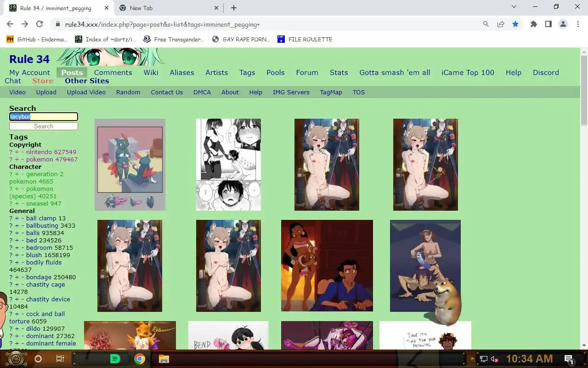Open File Explorer from the taskbar

164,359
